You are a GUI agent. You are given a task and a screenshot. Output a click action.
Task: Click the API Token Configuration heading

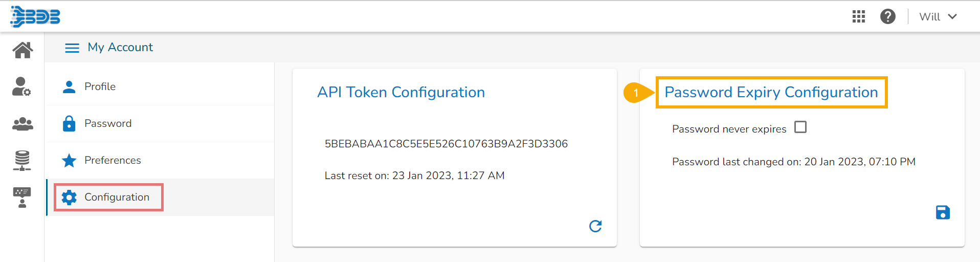click(x=401, y=92)
